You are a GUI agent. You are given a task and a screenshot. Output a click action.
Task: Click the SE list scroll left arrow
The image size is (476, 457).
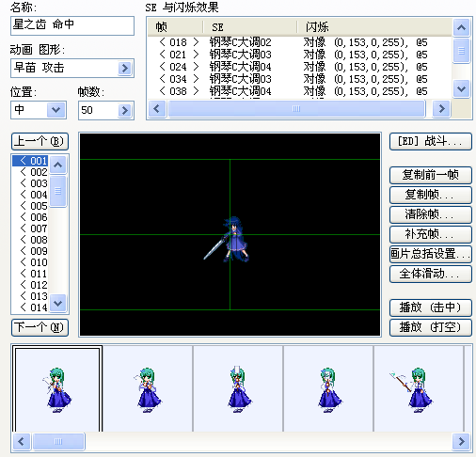click(157, 109)
